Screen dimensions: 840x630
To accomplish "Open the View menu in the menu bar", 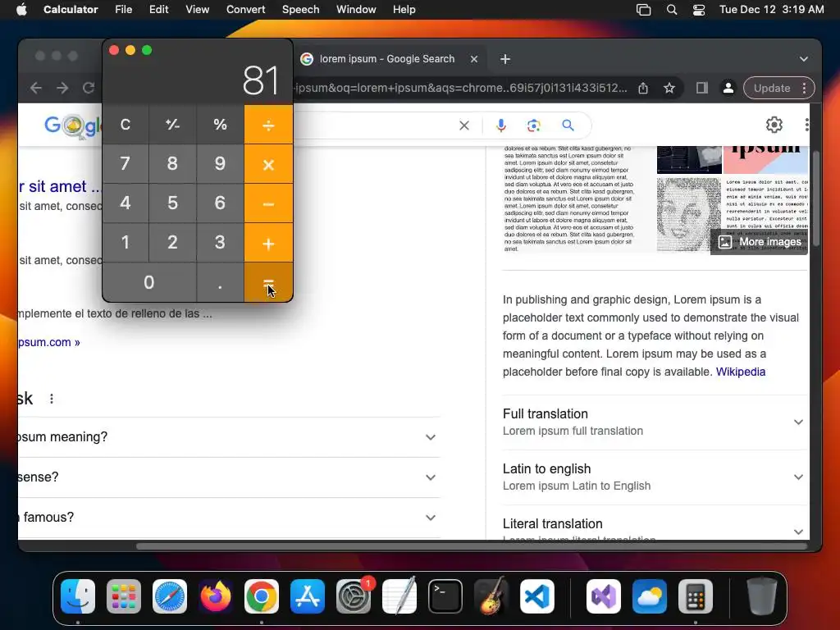I will [197, 10].
